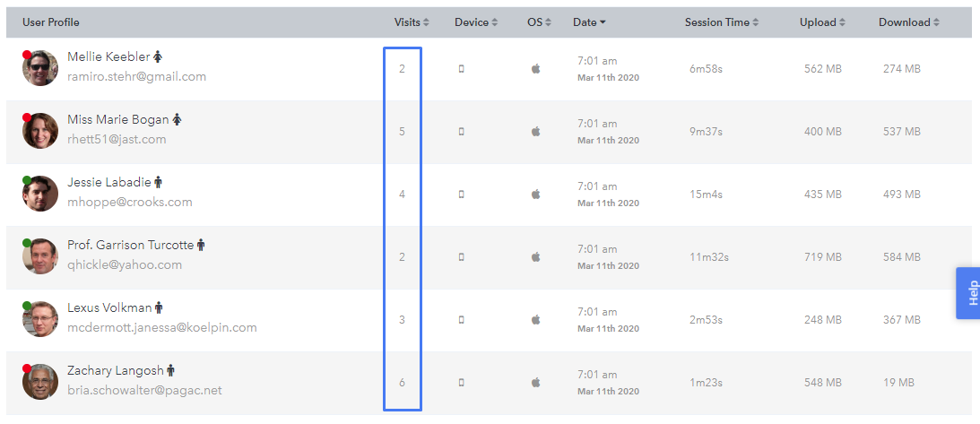Click the female gender icon beside Mellie Keebler
980x424 pixels.
158,56
